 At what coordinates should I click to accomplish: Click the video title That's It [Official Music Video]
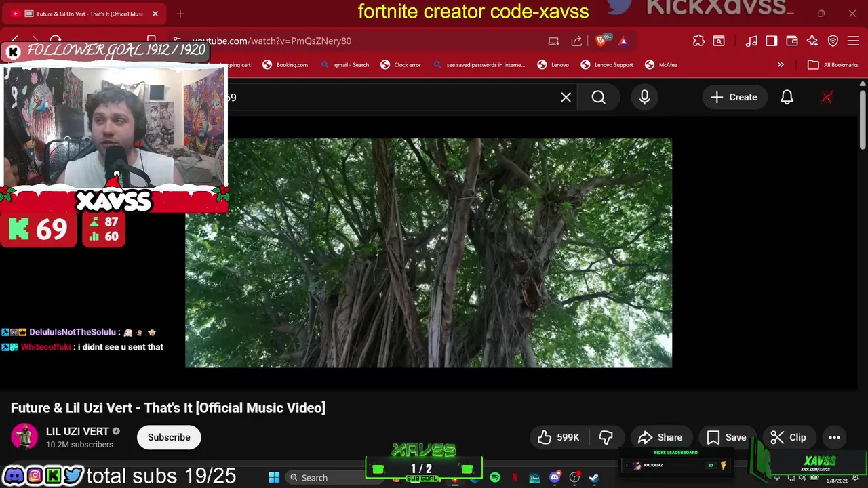click(168, 407)
